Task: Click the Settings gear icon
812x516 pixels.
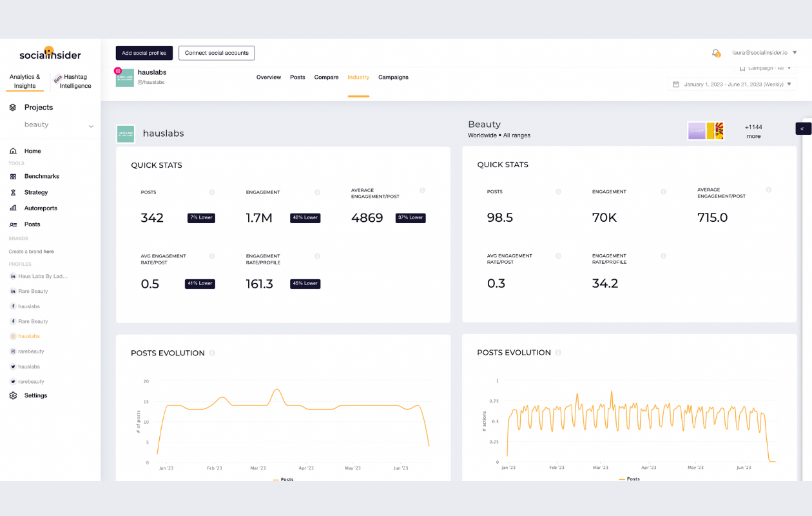Action: pos(13,395)
